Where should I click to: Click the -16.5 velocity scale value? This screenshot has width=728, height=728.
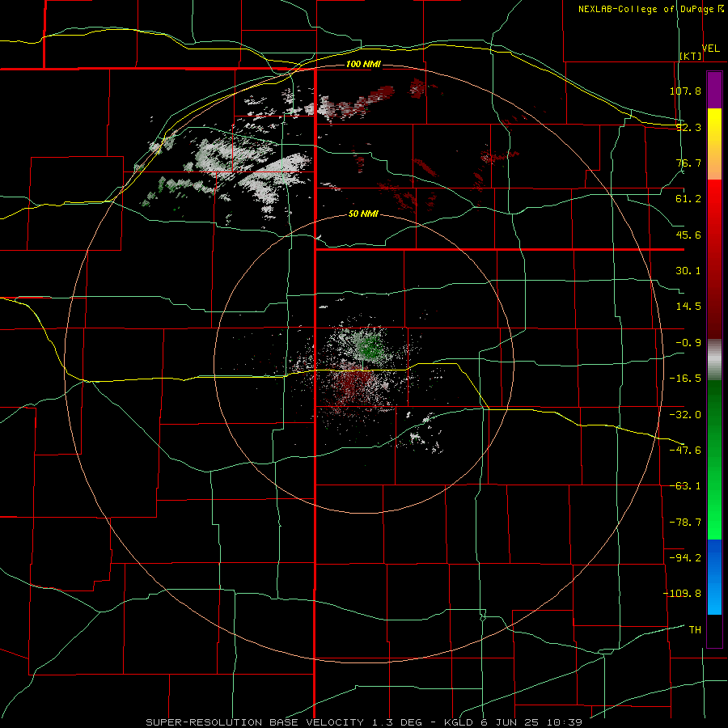685,379
